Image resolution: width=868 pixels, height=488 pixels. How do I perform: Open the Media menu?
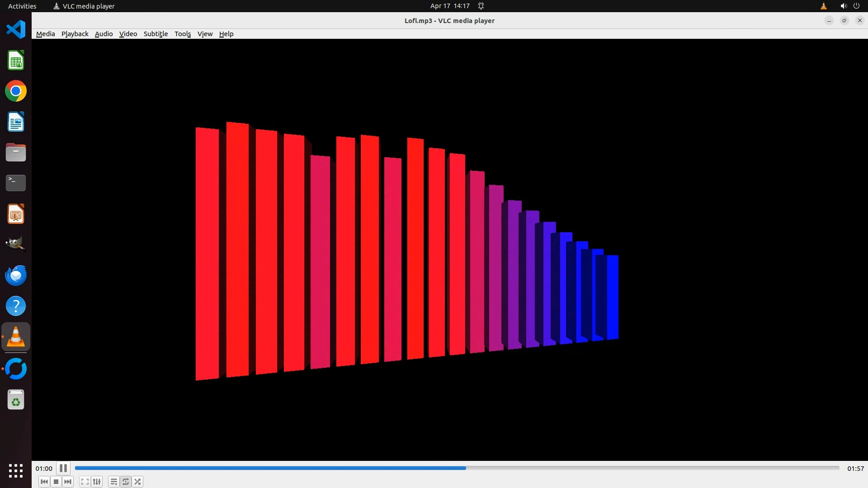pos(45,34)
